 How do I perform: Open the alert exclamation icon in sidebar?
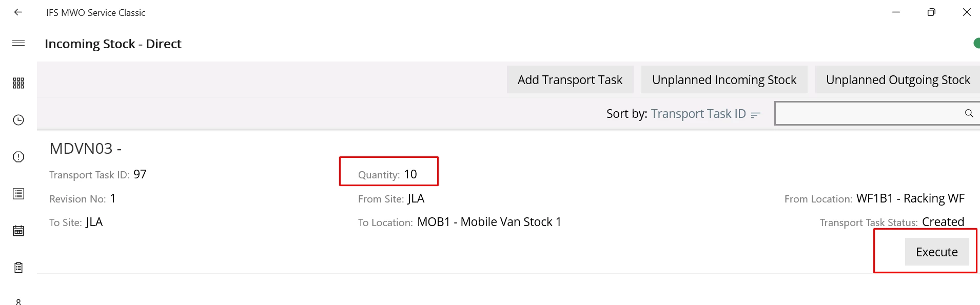18,157
